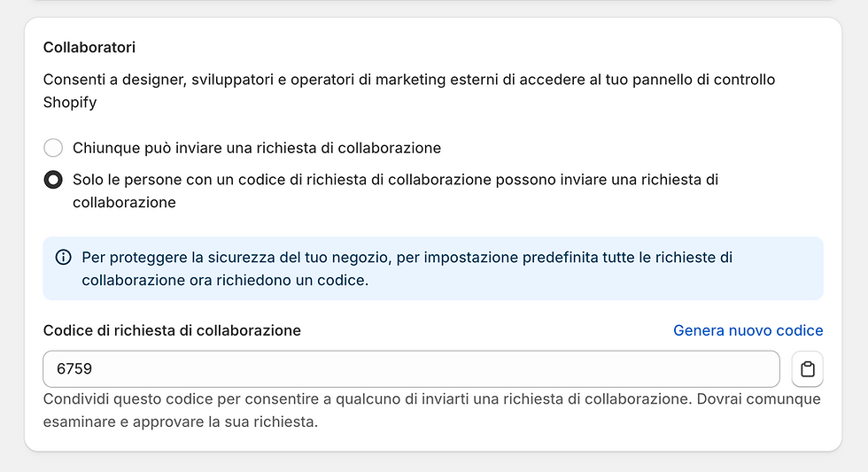Select the 'Solo le persone con un codice' radio button
Screen dimensions: 868x472
click(53, 180)
